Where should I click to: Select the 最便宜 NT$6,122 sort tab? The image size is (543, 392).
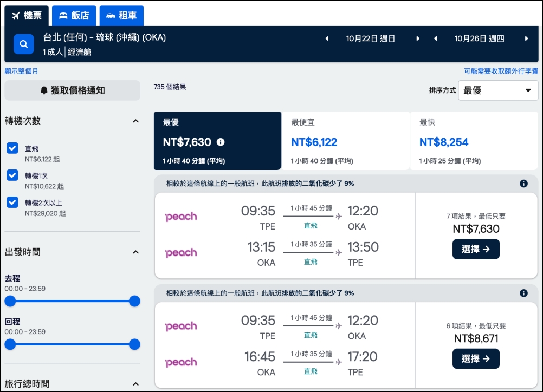[x=346, y=141]
